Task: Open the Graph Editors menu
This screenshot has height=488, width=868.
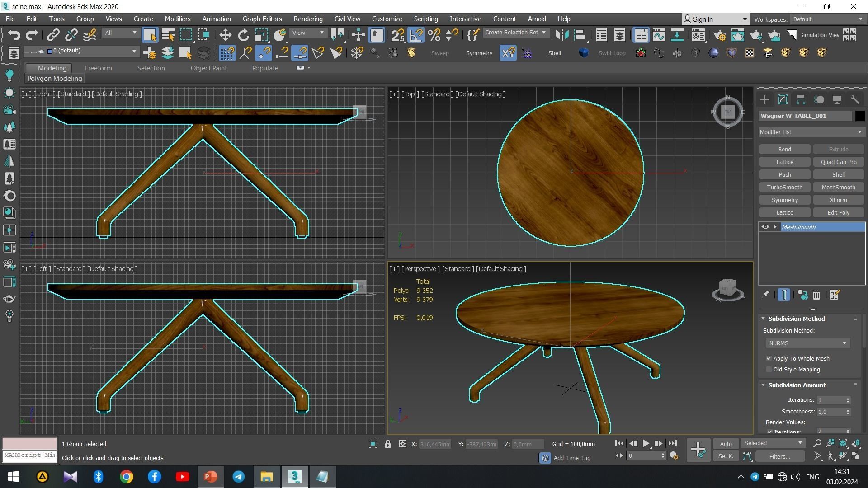Action: 262,19
